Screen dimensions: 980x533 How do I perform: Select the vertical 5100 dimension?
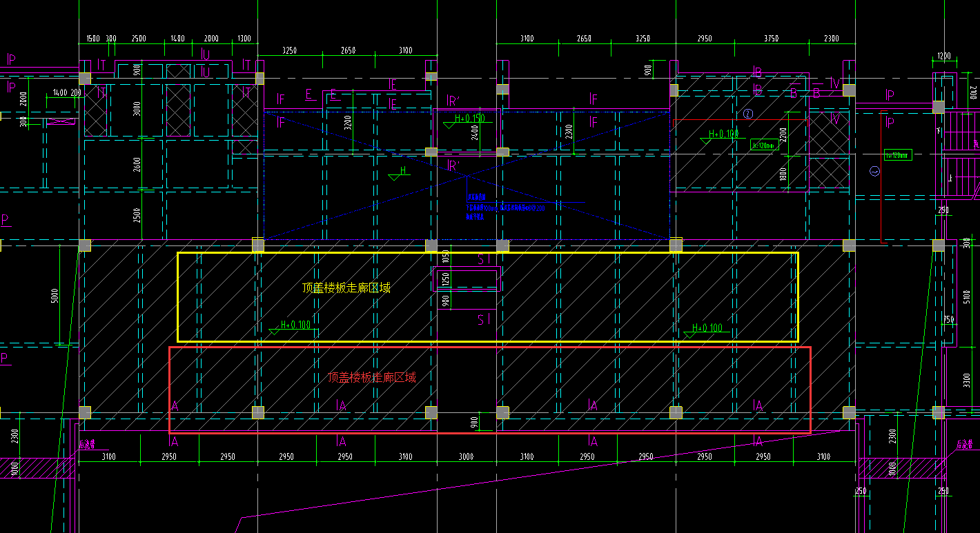click(967, 298)
